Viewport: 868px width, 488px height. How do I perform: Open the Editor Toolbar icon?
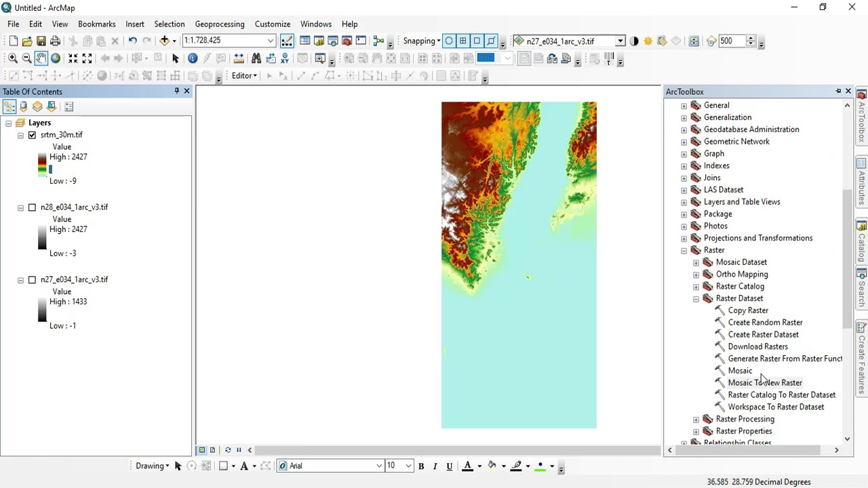287,41
